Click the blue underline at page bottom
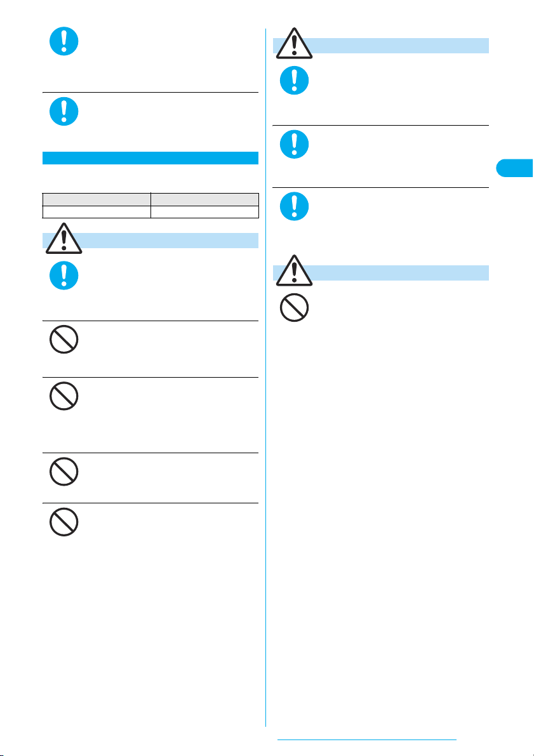The image size is (534, 756). pyautogui.click(x=366, y=739)
